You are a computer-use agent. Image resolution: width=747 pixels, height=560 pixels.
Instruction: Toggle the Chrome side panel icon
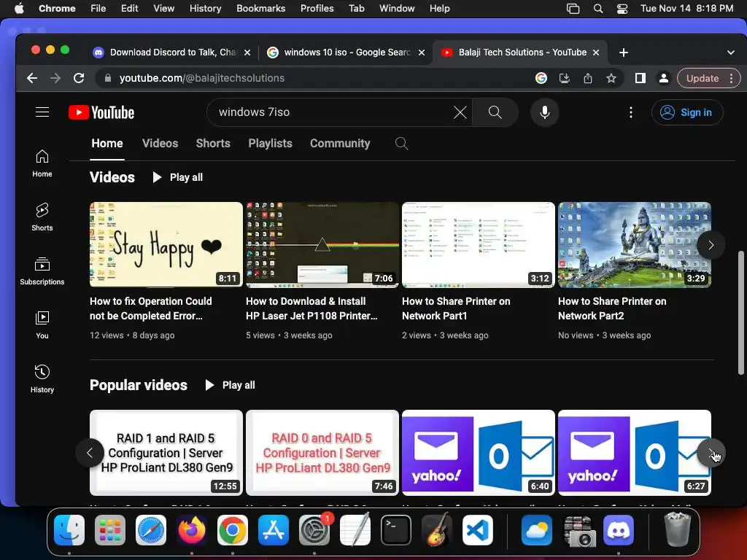[640, 78]
